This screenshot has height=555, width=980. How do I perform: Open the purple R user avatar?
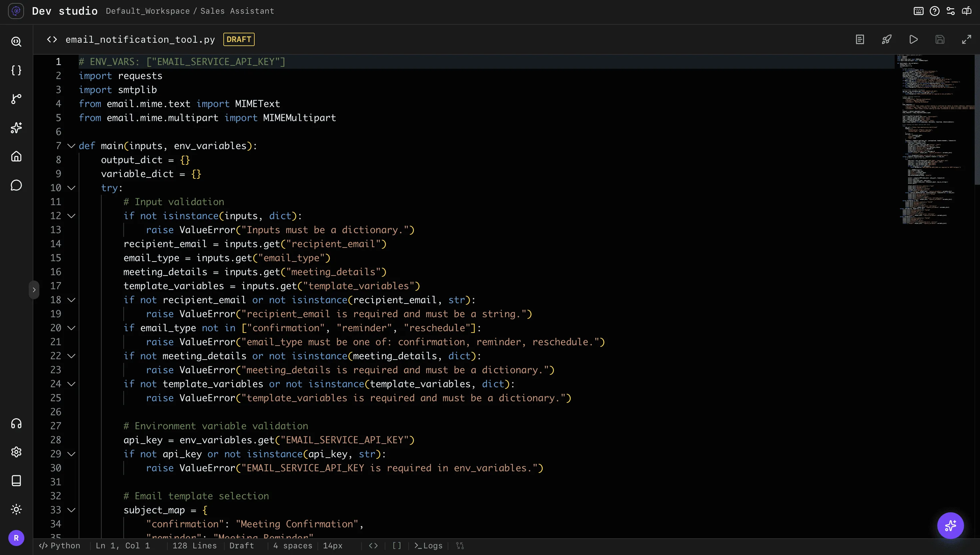(x=16, y=538)
